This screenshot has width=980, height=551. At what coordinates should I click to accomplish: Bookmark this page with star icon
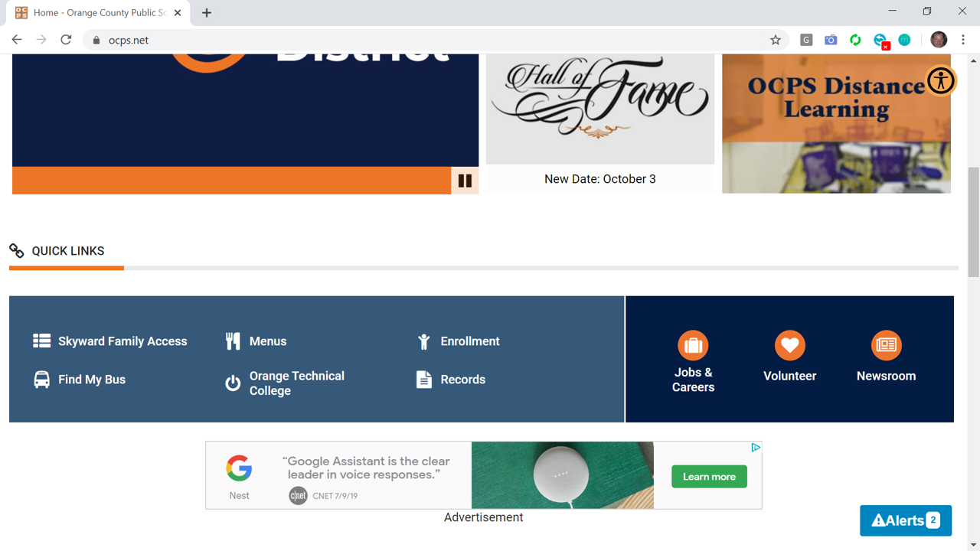pyautogui.click(x=776, y=40)
